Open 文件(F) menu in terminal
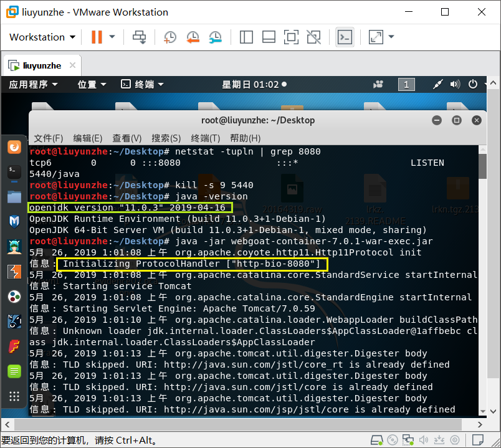 tap(48, 138)
